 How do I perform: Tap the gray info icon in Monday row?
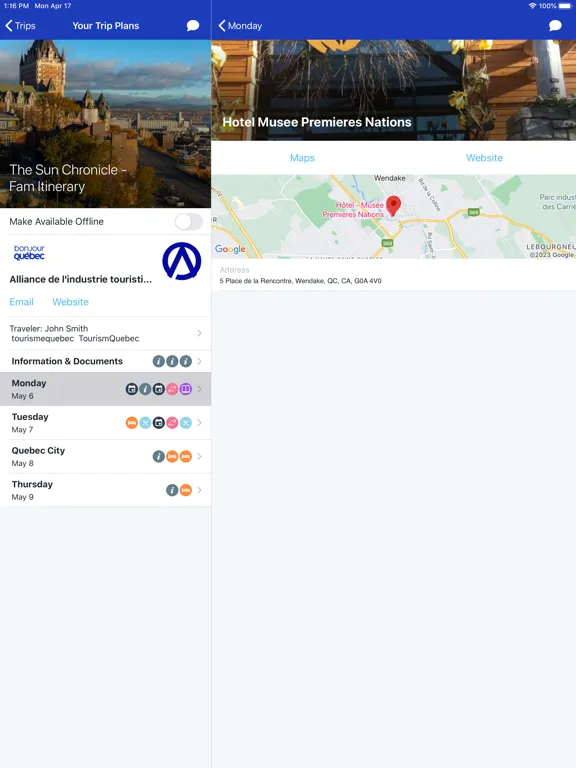[145, 389]
